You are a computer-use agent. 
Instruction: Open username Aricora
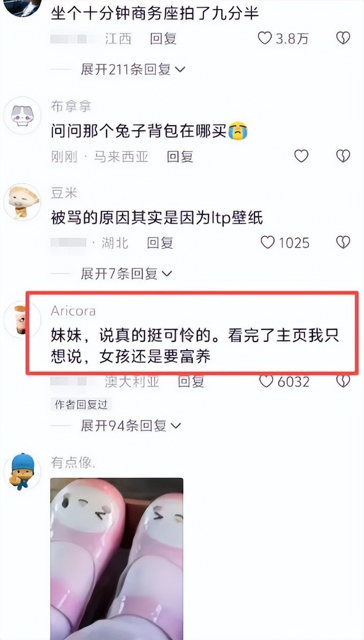(73, 311)
